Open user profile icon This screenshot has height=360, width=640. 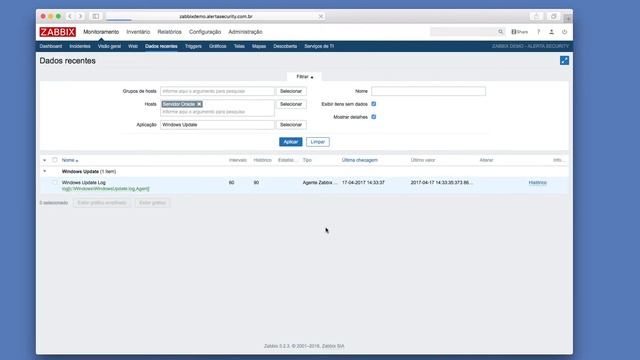[x=551, y=32]
